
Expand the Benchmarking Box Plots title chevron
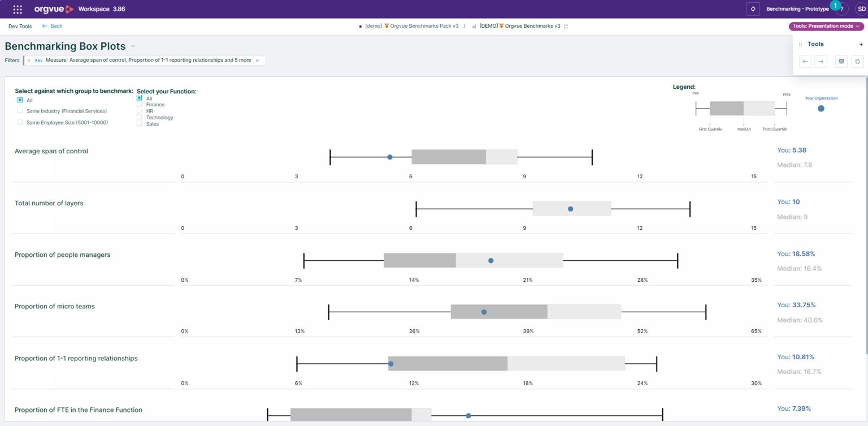(x=133, y=46)
